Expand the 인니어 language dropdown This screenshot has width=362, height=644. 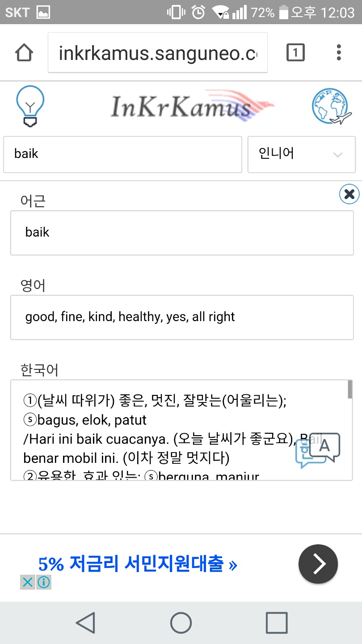pos(302,154)
